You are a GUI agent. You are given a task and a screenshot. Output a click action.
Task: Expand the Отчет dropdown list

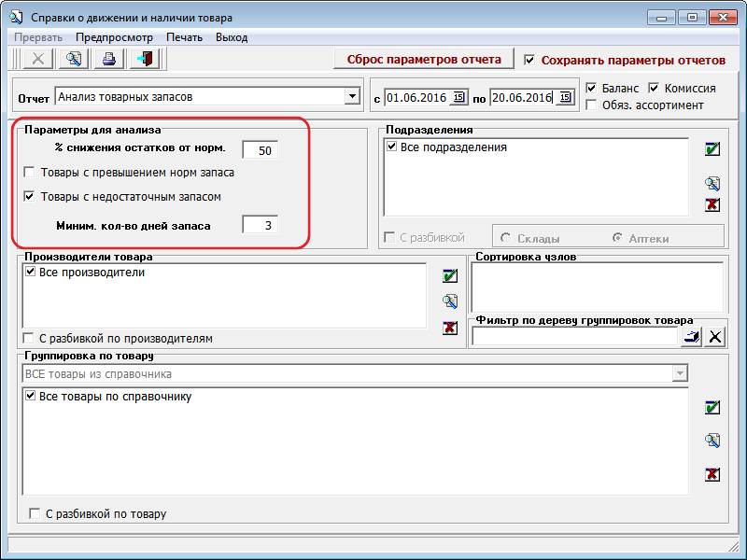point(352,96)
